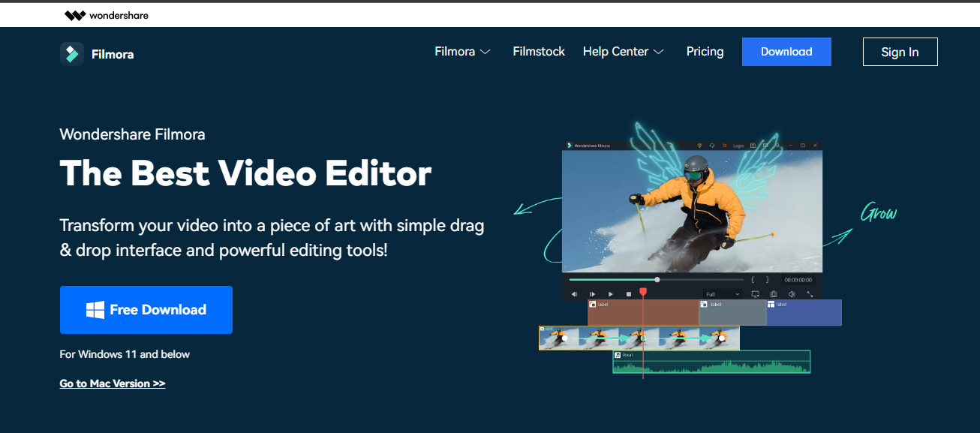This screenshot has height=433, width=980.
Task: Click the mark-out brace icon in preview
Action: click(767, 280)
